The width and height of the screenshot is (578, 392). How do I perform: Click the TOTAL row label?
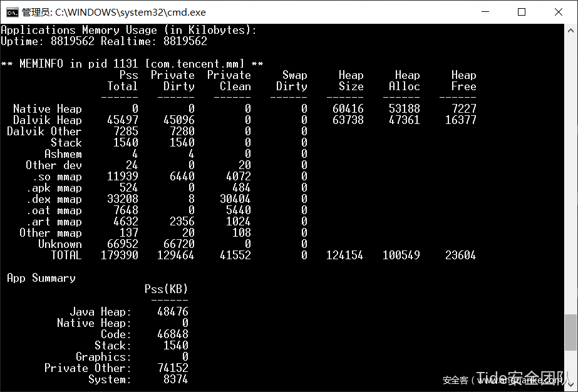(x=66, y=255)
